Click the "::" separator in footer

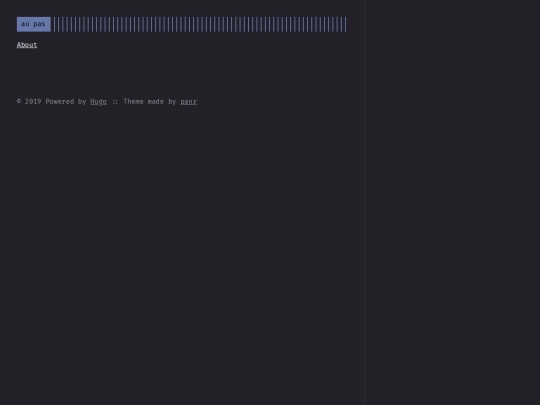pos(115,102)
